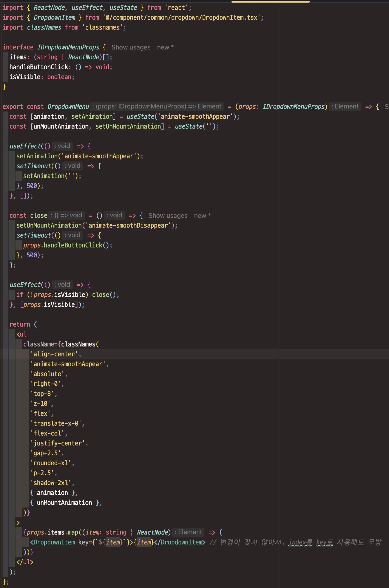The width and height of the screenshot is (389, 588).
Task: Click 'Show usages' beside the close function
Action: point(168,216)
